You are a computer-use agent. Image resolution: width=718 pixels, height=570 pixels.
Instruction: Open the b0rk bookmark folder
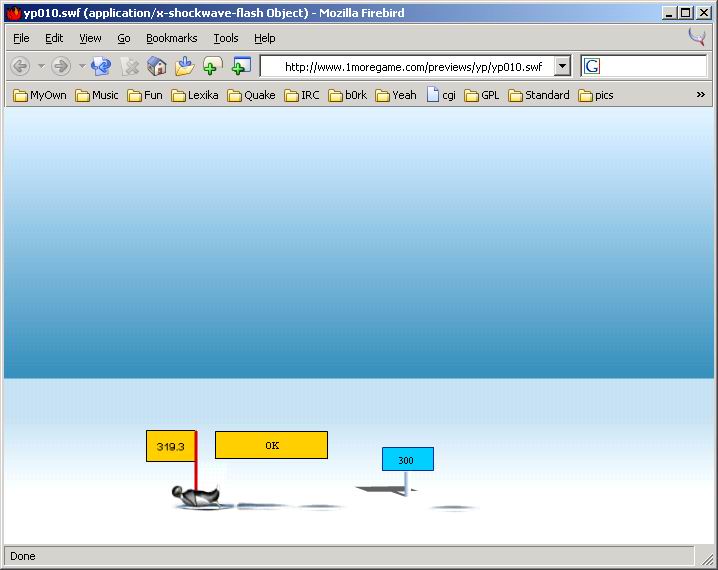(348, 95)
